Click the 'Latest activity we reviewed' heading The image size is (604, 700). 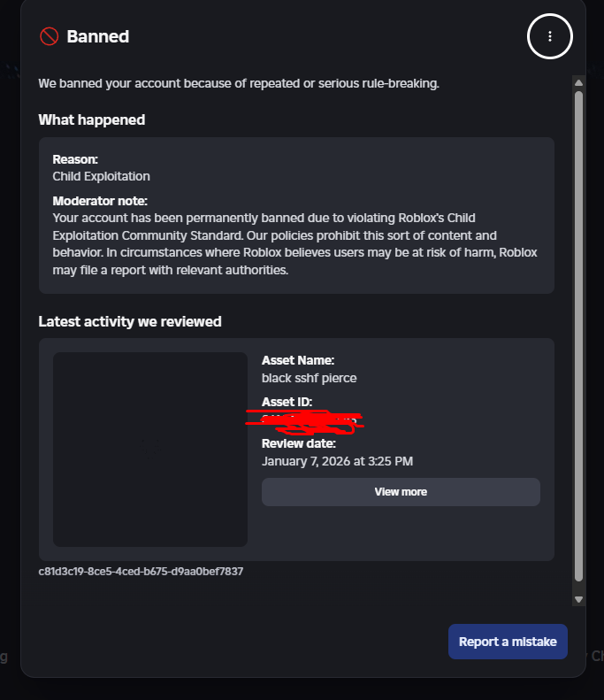130,321
